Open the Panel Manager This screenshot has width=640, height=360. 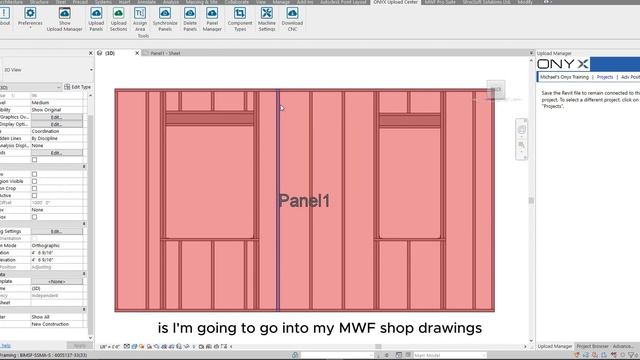[212, 19]
